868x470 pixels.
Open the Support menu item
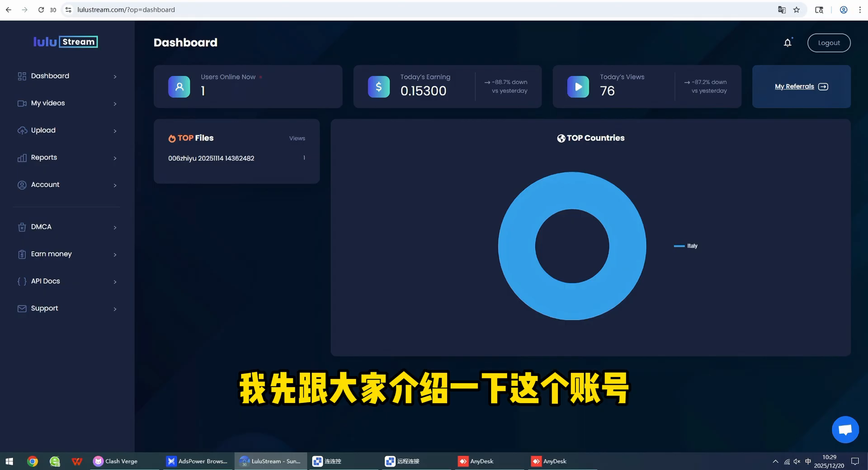[67, 308]
